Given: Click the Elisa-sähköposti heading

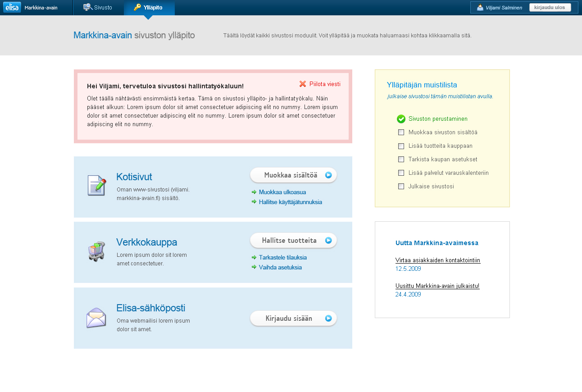Looking at the screenshot, I should (150, 308).
